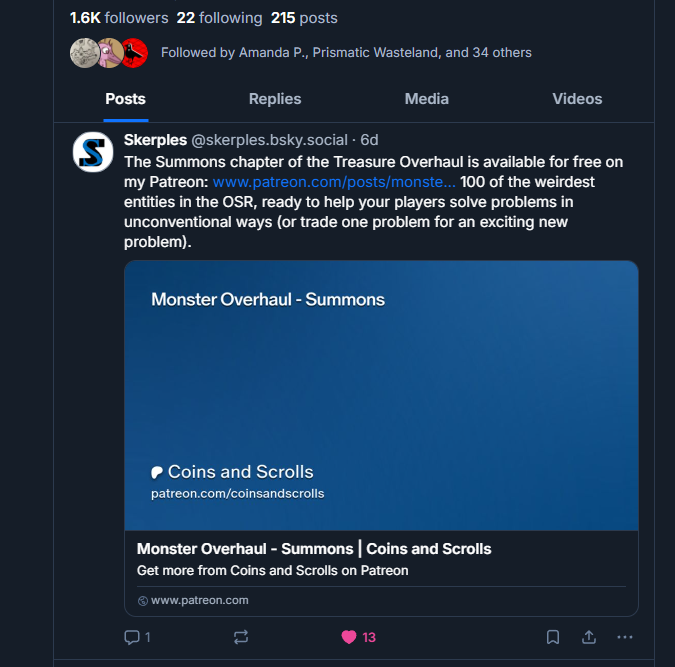Click the share post icon
The image size is (675, 667).
pyautogui.click(x=589, y=637)
